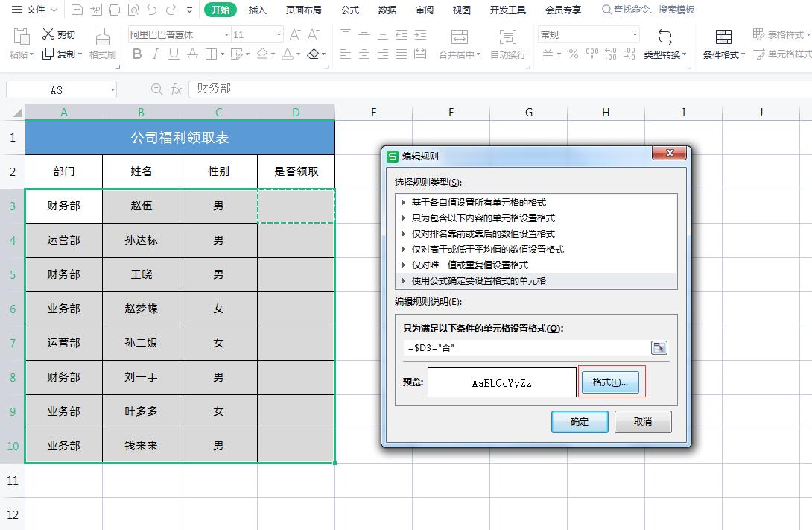Click the 格式(F)... button
The height and width of the screenshot is (530, 812).
(x=610, y=382)
